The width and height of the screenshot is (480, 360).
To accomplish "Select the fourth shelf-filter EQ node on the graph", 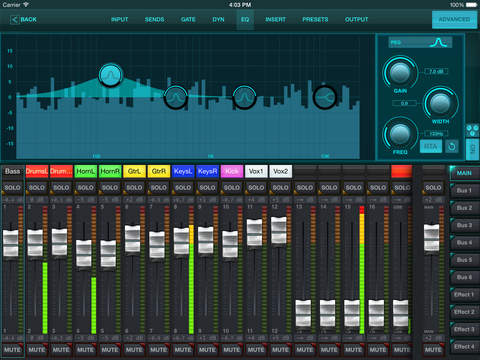I will pyautogui.click(x=325, y=97).
